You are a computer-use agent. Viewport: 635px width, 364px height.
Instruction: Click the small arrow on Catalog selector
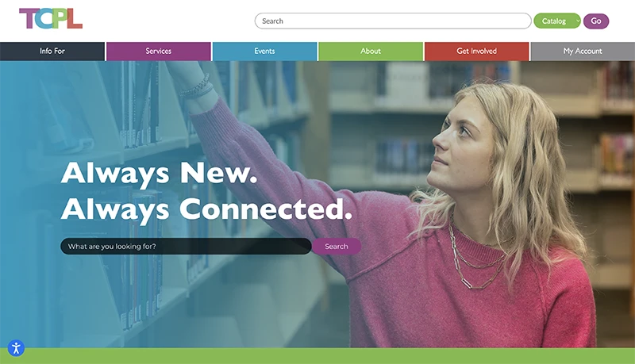(578, 21)
